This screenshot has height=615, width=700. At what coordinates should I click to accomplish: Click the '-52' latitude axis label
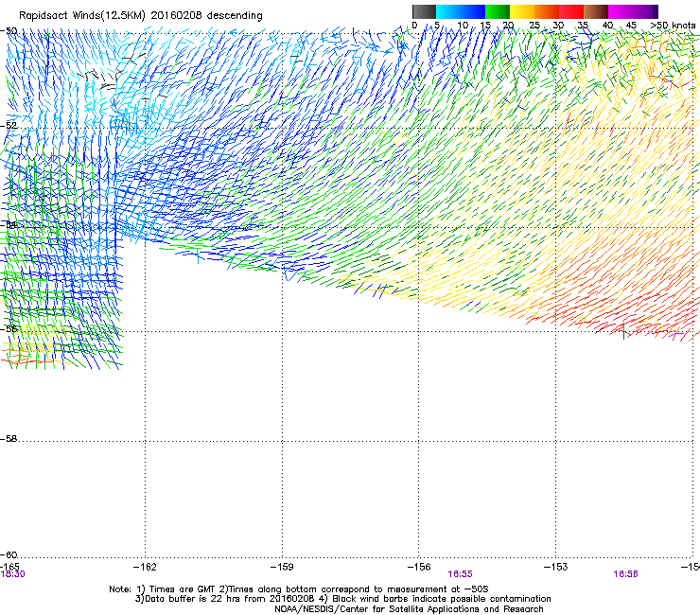pos(9,126)
